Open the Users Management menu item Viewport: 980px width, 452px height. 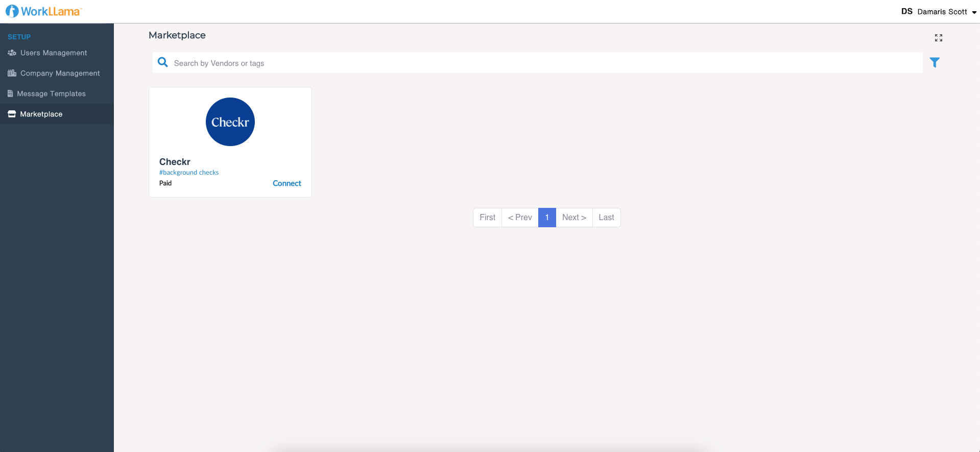click(54, 53)
